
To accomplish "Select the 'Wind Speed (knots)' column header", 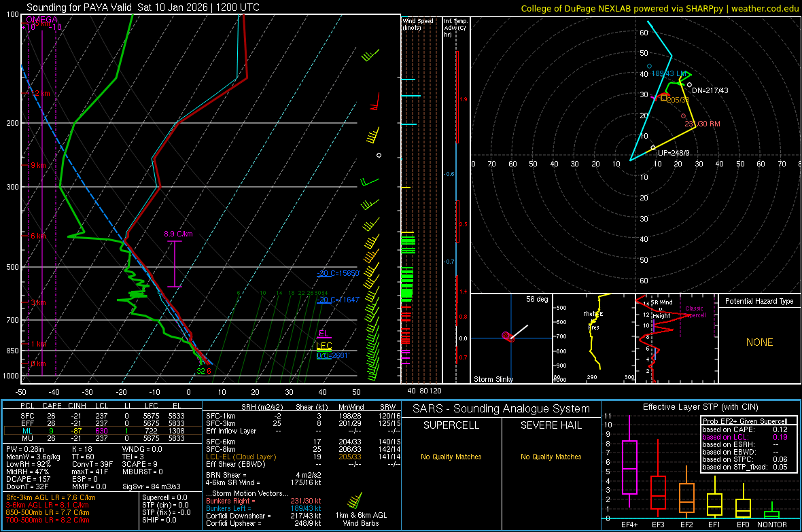I will pos(418,24).
